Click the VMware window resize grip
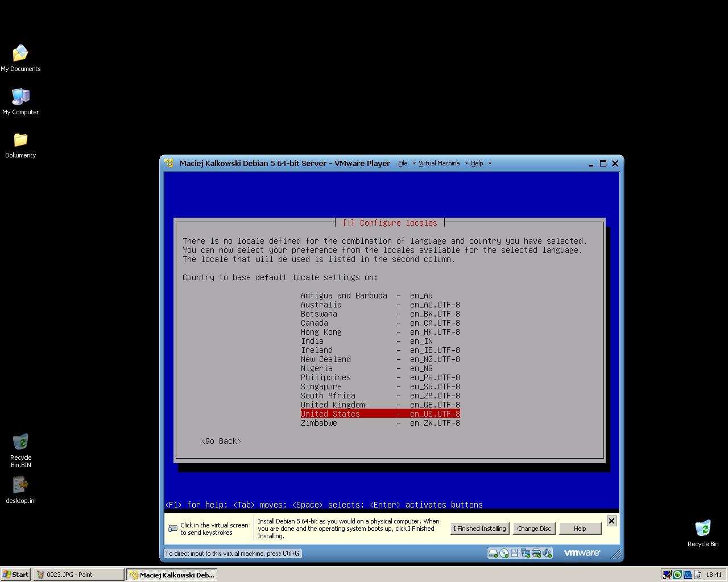Viewport: 728px width, 582px height. coord(616,554)
